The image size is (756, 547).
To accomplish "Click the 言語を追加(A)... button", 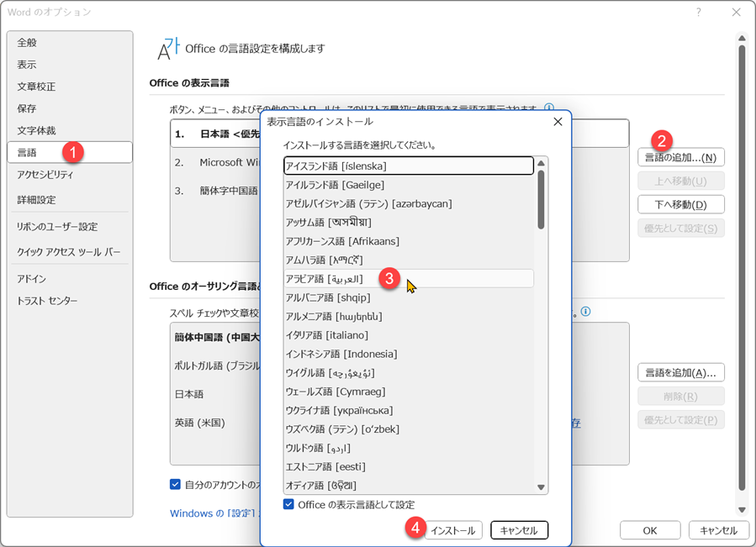I will click(681, 372).
